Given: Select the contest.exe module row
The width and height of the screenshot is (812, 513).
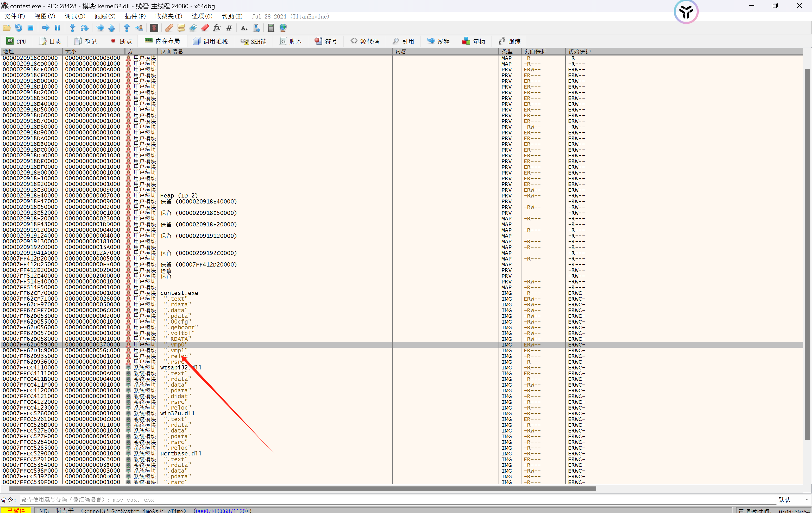Looking at the screenshot, I should [x=401, y=293].
